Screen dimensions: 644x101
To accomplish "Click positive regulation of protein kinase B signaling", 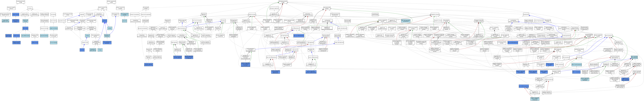I will (189, 57).
